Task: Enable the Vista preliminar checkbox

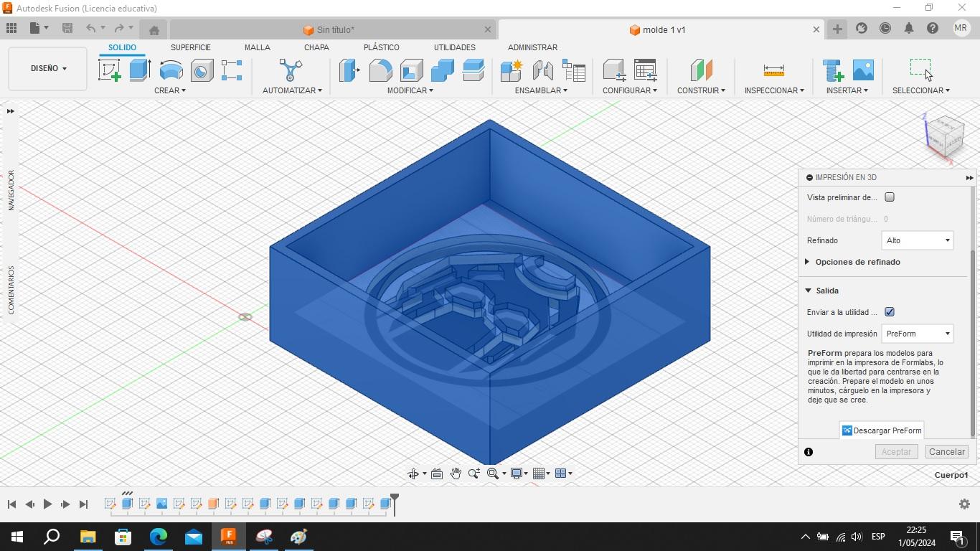Action: (890, 197)
